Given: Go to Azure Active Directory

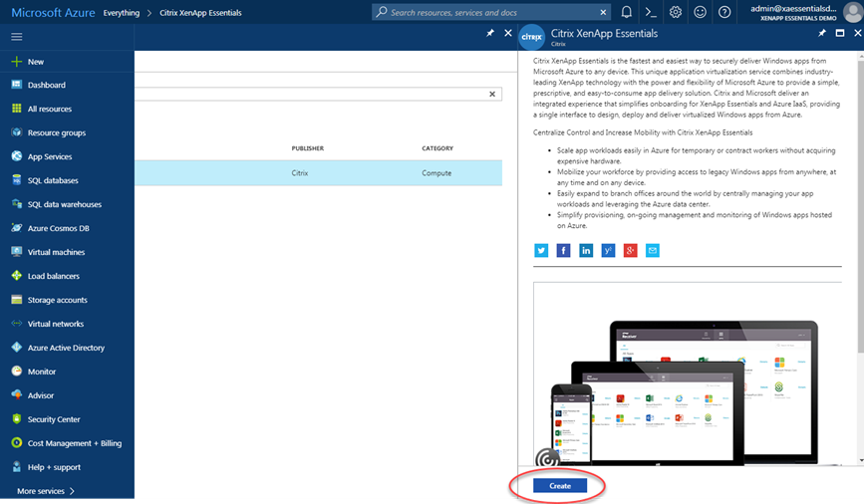Looking at the screenshot, I should click(66, 348).
